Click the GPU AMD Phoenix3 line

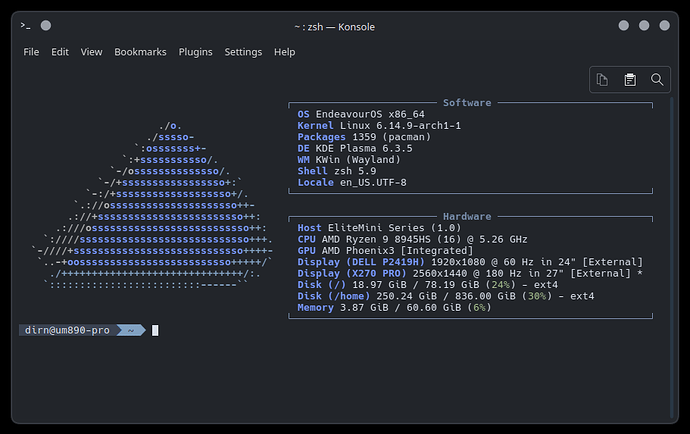[x=385, y=251]
